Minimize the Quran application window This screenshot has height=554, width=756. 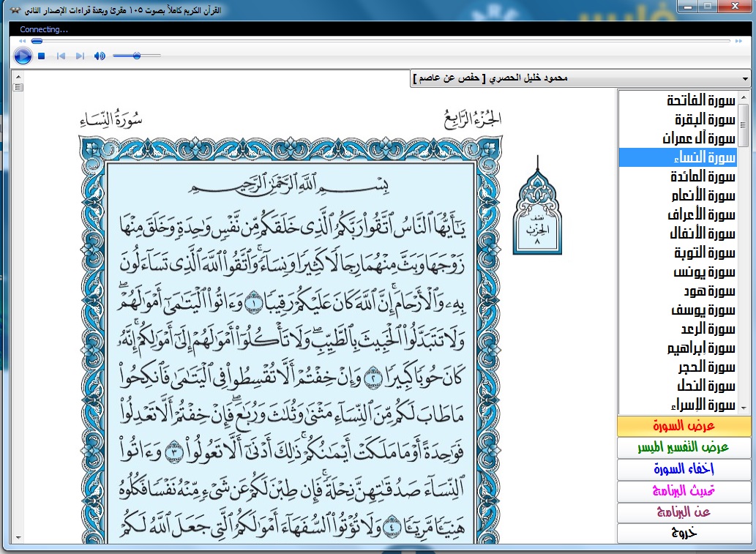(688, 7)
